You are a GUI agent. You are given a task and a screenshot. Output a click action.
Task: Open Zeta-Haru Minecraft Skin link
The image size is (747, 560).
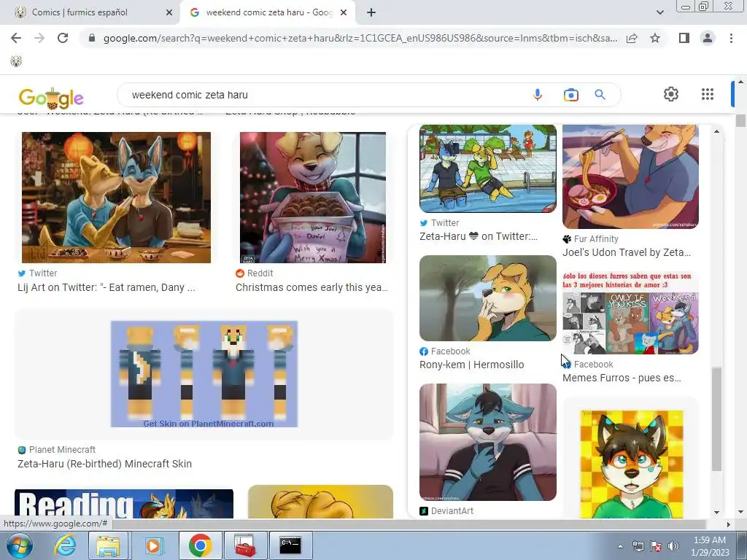pos(105,464)
